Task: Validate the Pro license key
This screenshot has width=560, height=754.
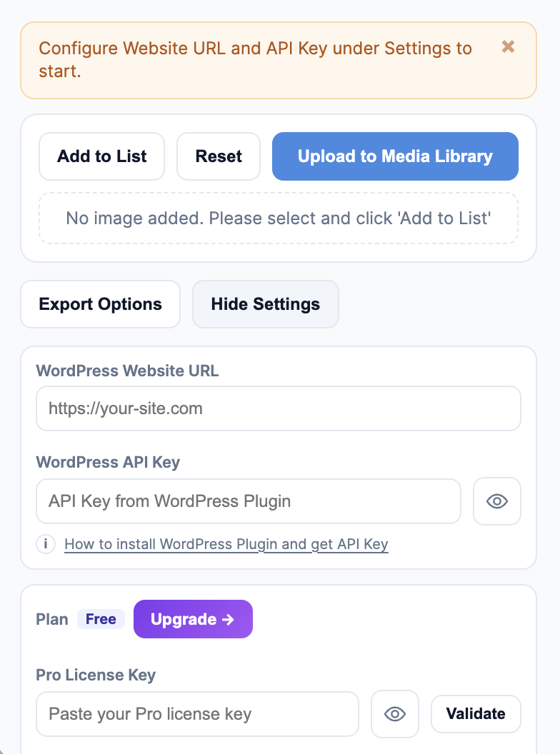Action: [476, 714]
